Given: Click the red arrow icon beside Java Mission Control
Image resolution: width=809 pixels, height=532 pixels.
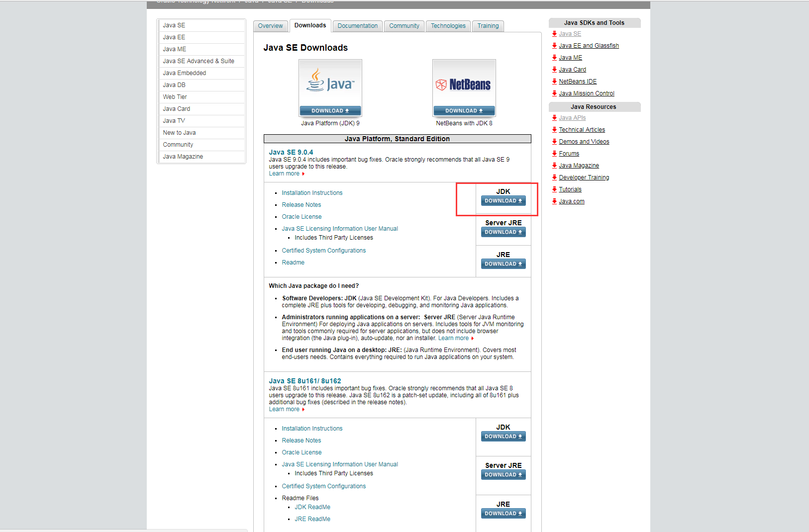Looking at the screenshot, I should [x=554, y=93].
